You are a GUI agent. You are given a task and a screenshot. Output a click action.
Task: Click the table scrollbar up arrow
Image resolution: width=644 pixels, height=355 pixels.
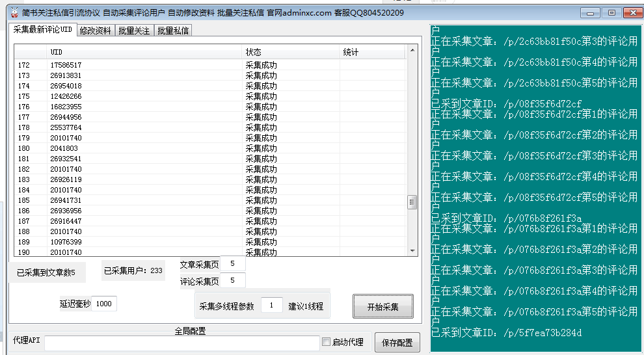click(412, 50)
